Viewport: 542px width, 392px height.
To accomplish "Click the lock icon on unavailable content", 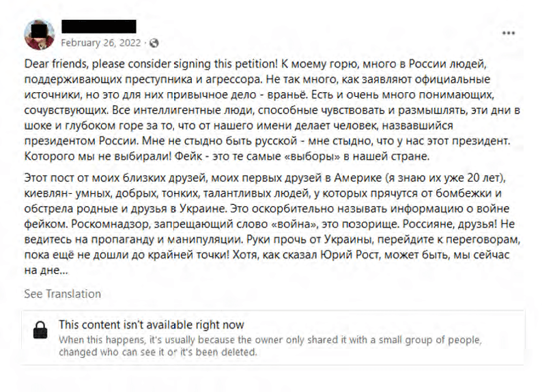I will pos(41,332).
